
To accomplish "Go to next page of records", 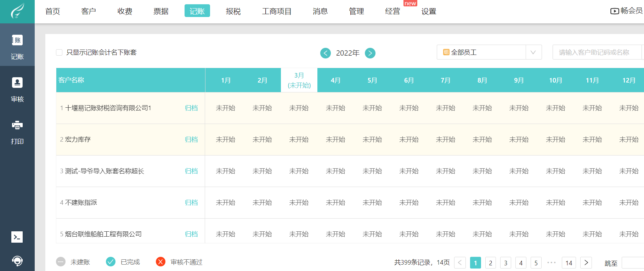I will tap(586, 262).
